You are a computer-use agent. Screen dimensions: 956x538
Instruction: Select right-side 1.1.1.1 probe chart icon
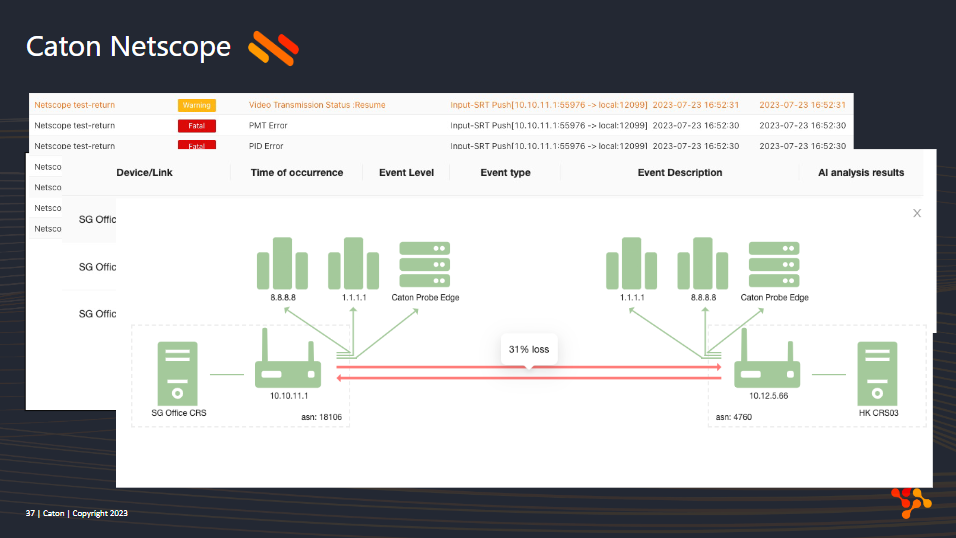pyautogui.click(x=632, y=263)
